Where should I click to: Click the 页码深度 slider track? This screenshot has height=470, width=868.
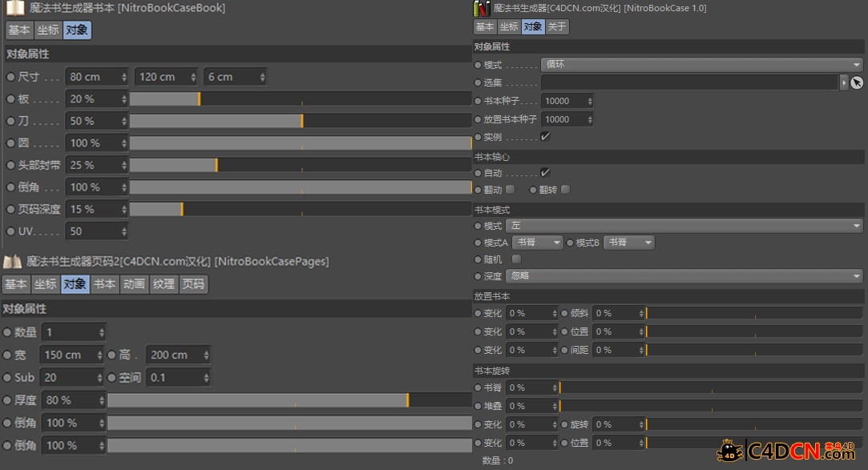pos(301,210)
